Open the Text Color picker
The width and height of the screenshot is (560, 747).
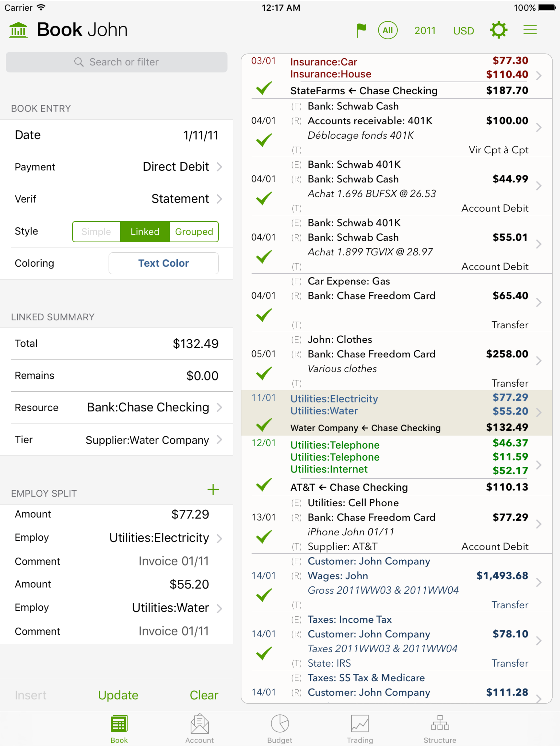[x=164, y=263]
